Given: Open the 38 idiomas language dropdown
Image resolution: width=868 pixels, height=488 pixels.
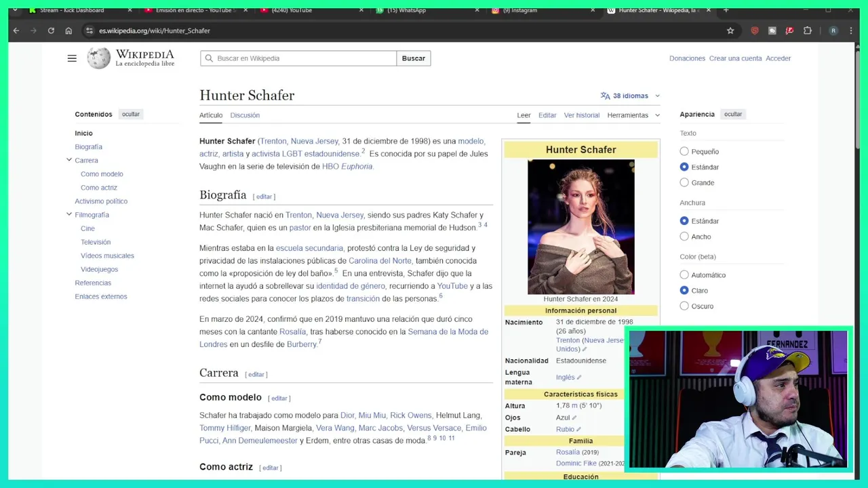Looking at the screenshot, I should point(630,96).
